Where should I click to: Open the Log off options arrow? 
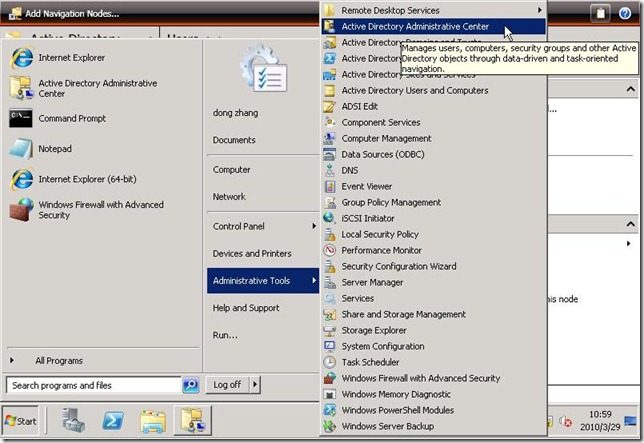(x=255, y=385)
